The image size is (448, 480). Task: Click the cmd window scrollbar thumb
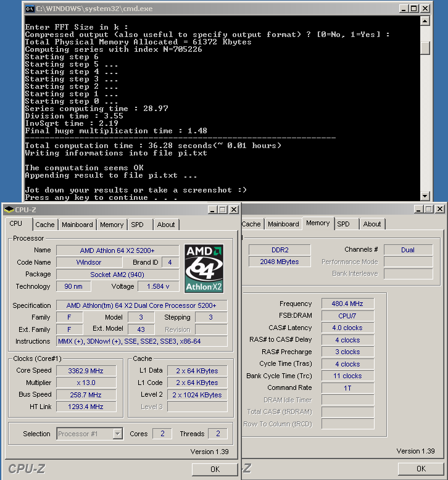pos(425,48)
